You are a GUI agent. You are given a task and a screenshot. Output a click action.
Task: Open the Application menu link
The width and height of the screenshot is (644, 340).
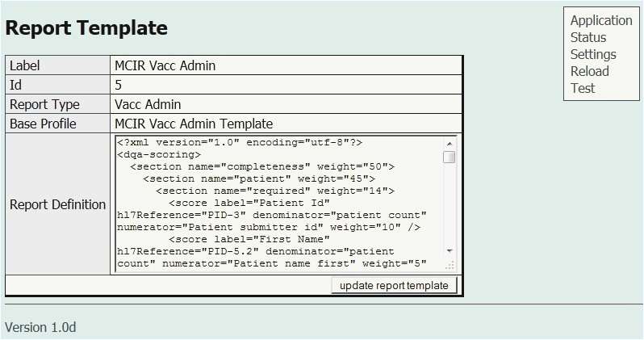(600, 20)
